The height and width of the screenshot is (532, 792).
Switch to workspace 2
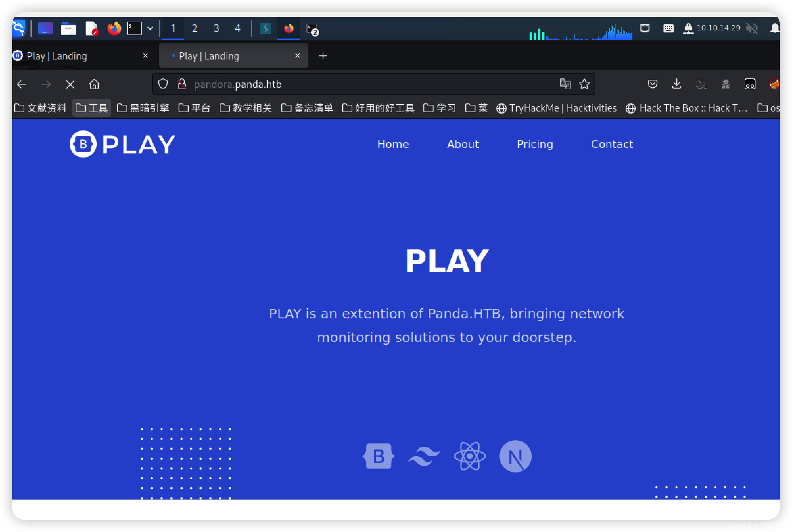pyautogui.click(x=194, y=28)
